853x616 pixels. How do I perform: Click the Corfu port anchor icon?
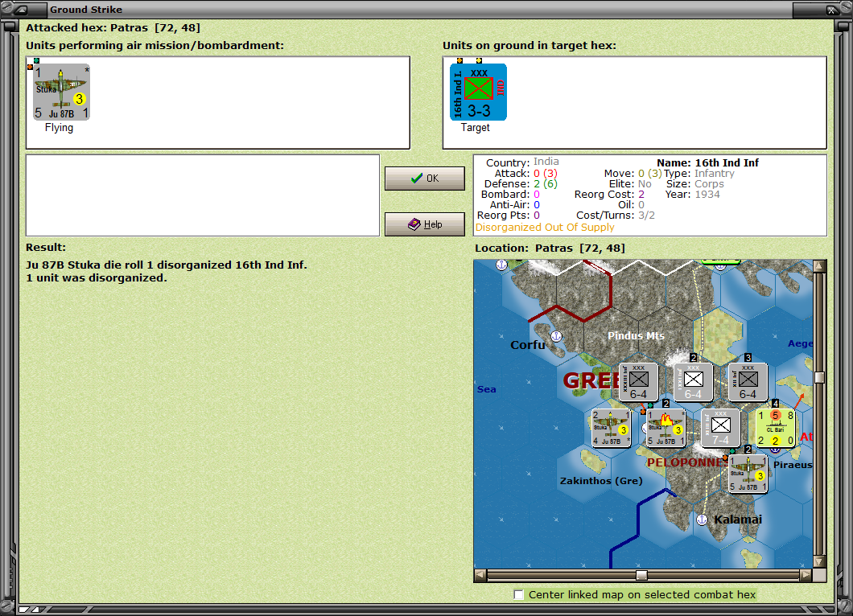556,336
